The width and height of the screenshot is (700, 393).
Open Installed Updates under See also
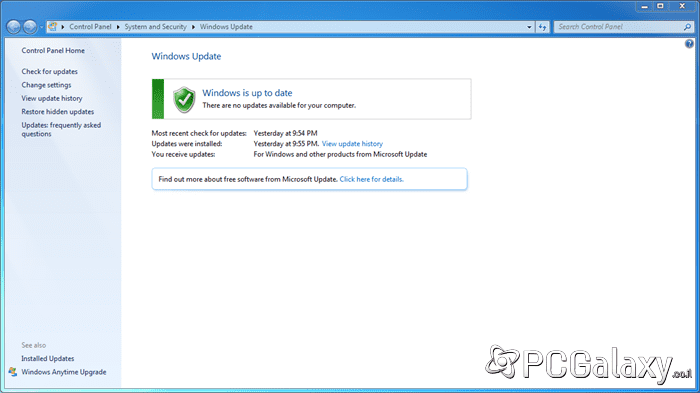pos(48,359)
